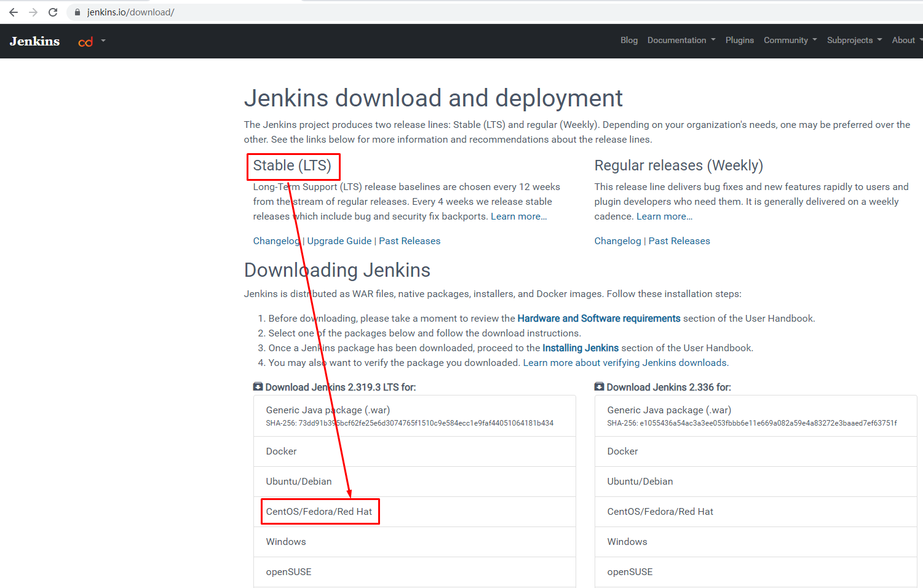Go to Plugins in the navbar

739,40
